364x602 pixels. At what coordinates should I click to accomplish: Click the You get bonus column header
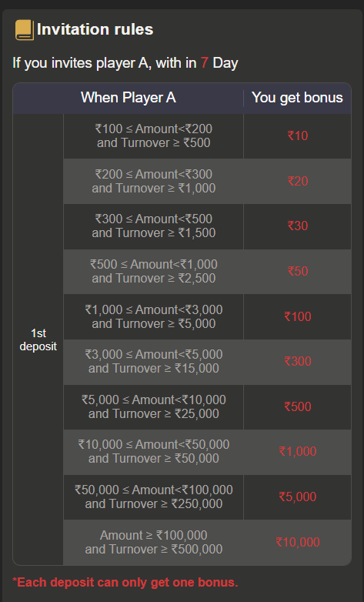297,98
